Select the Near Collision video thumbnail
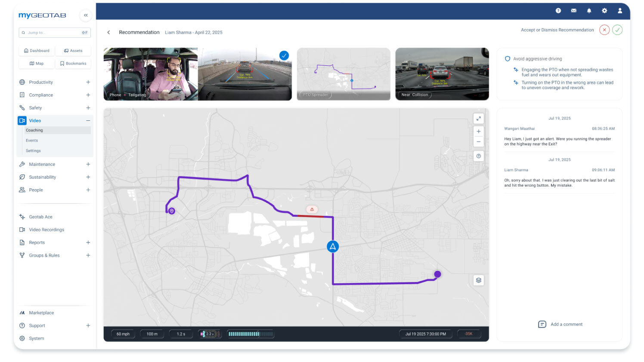644x362 pixels. point(442,74)
